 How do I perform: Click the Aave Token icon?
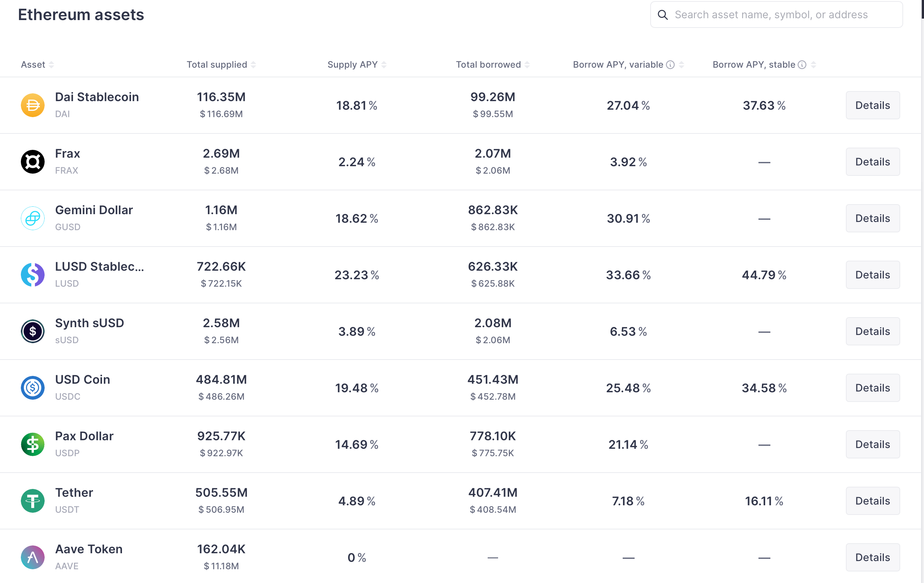pos(33,557)
